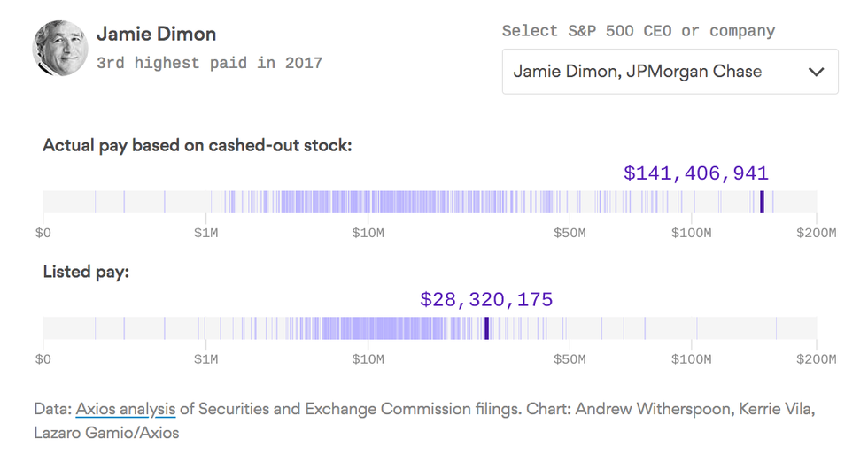Open the Axios analysis link
The height and width of the screenshot is (454, 868).
[x=126, y=409]
